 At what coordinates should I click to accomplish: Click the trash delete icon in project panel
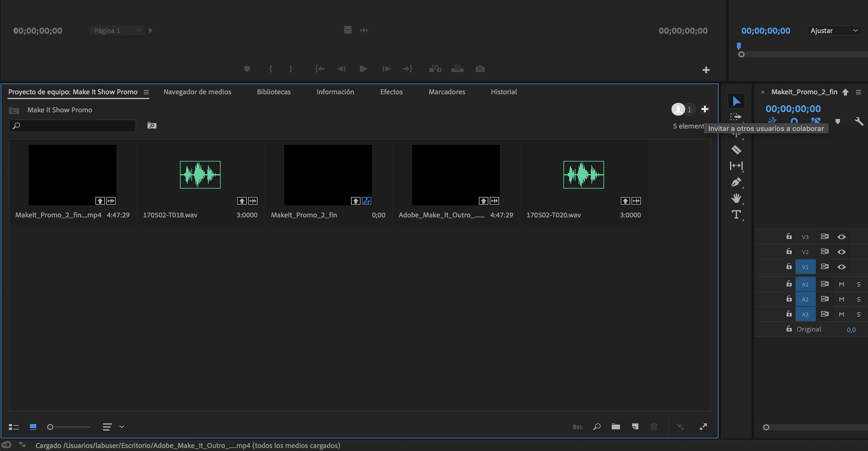[x=654, y=427]
